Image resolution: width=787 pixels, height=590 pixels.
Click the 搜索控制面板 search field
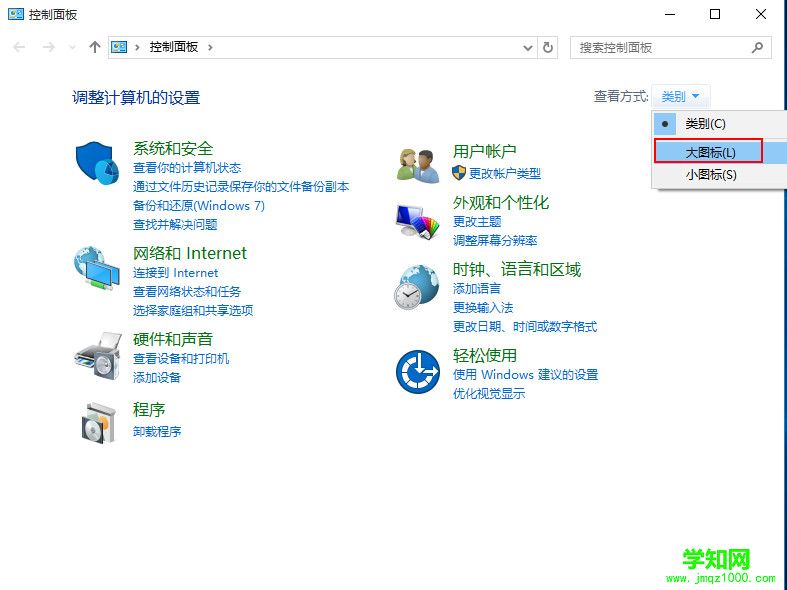point(660,47)
